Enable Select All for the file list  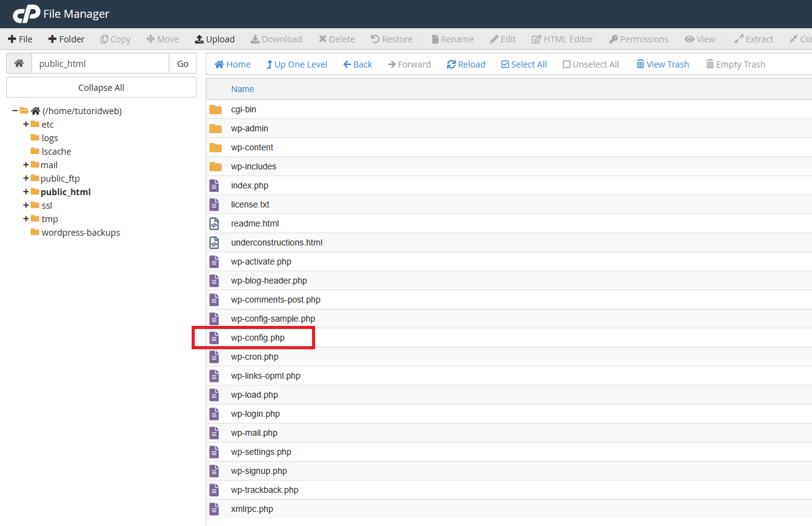(x=523, y=64)
